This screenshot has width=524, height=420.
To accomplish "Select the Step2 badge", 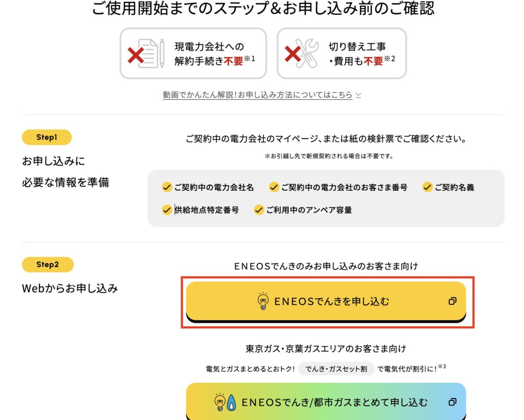I will point(48,264).
